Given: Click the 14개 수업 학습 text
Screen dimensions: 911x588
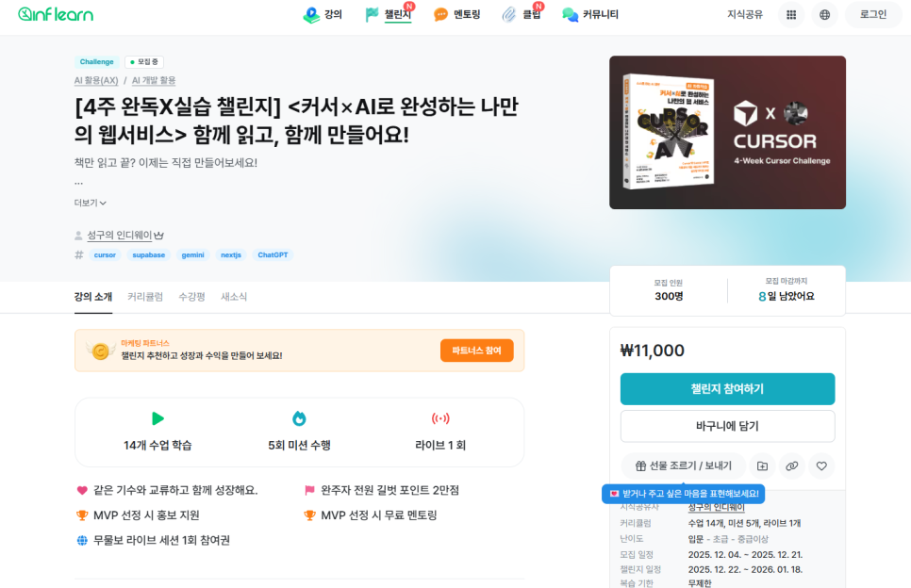Looking at the screenshot, I should click(157, 445).
